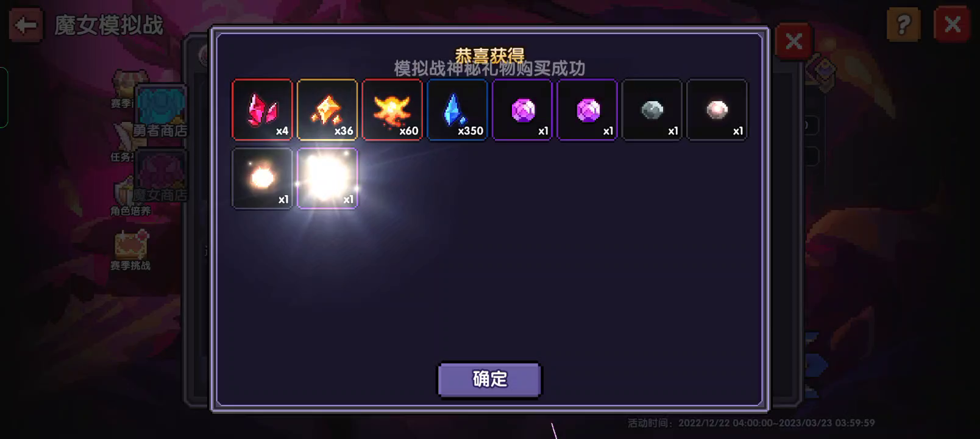Select the gray stone reward item
Screen dimensions: 980x439
tap(652, 110)
